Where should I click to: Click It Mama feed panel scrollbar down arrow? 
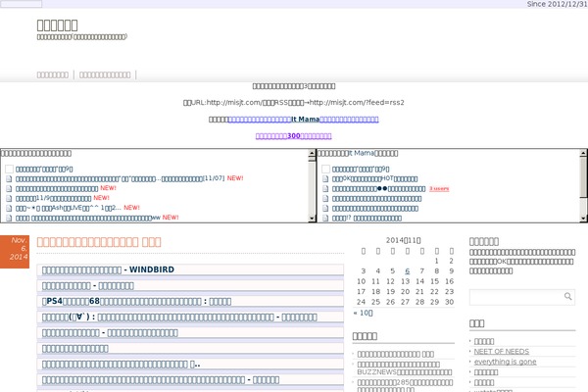583,219
